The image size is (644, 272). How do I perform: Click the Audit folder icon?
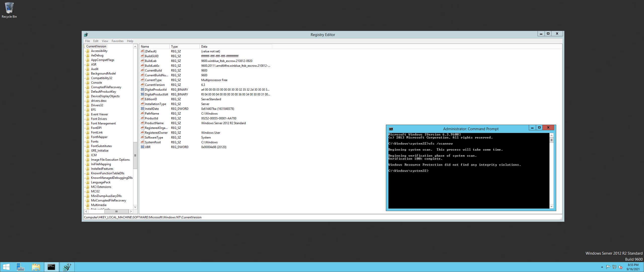88,69
